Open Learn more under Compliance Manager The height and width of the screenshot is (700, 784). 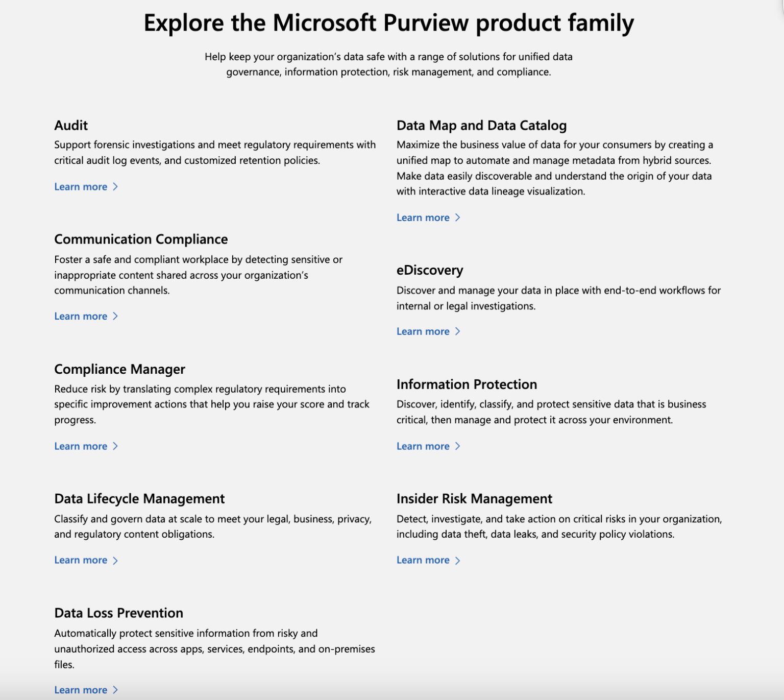pos(81,446)
